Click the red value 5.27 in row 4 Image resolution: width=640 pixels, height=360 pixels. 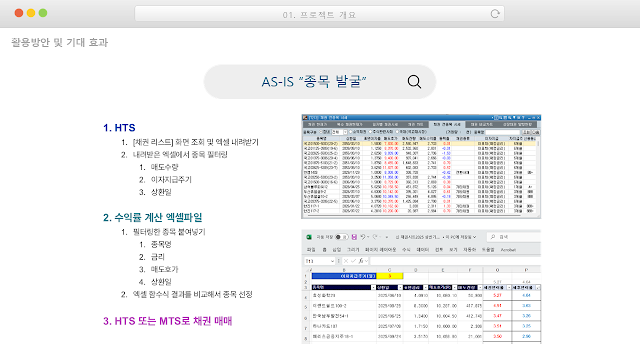pyautogui.click(x=497, y=295)
